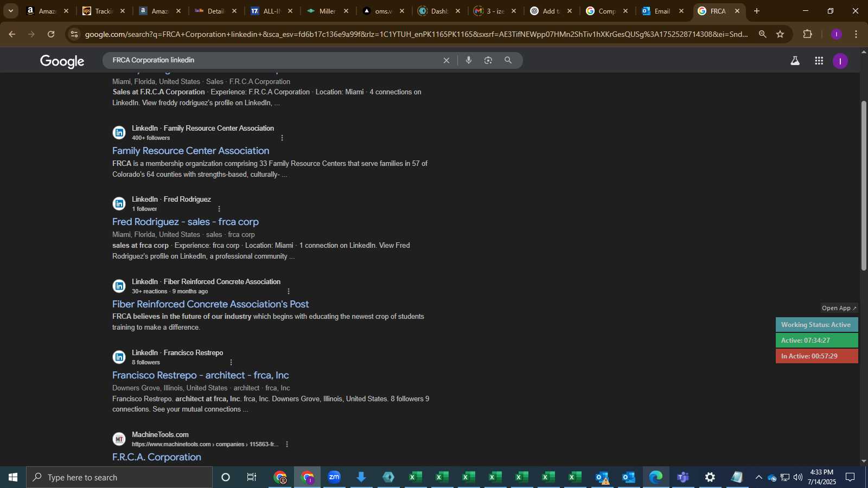The width and height of the screenshot is (868, 488).
Task: Open Search Labs flask icon
Action: [x=795, y=61]
